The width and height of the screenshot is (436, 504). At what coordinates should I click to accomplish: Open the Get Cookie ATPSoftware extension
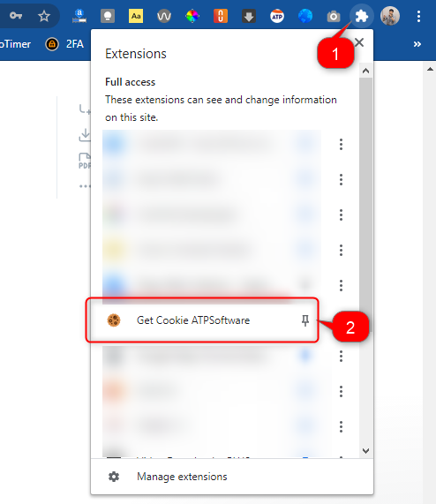[x=193, y=320]
